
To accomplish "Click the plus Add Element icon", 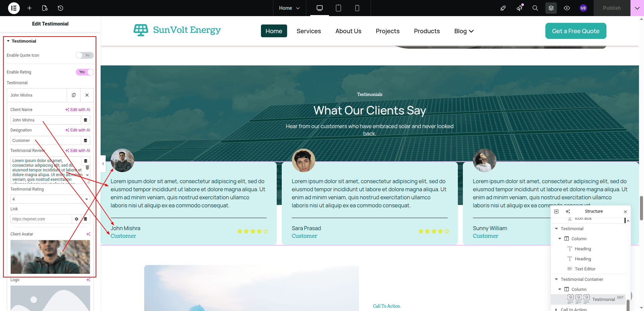I will [30, 8].
